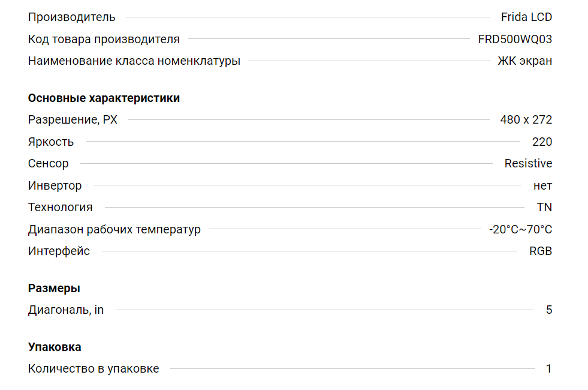
Task: Click the Производитель label
Action: coord(72,17)
